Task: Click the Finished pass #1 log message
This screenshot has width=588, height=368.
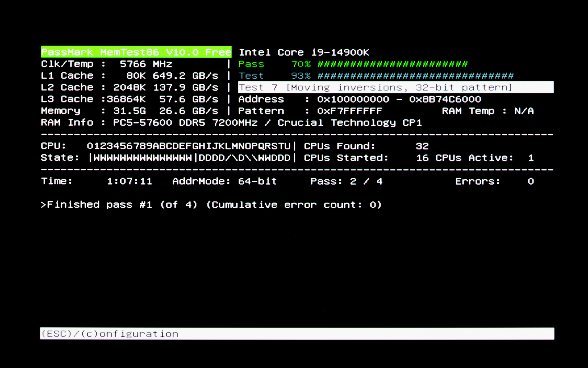Action: coord(211,205)
